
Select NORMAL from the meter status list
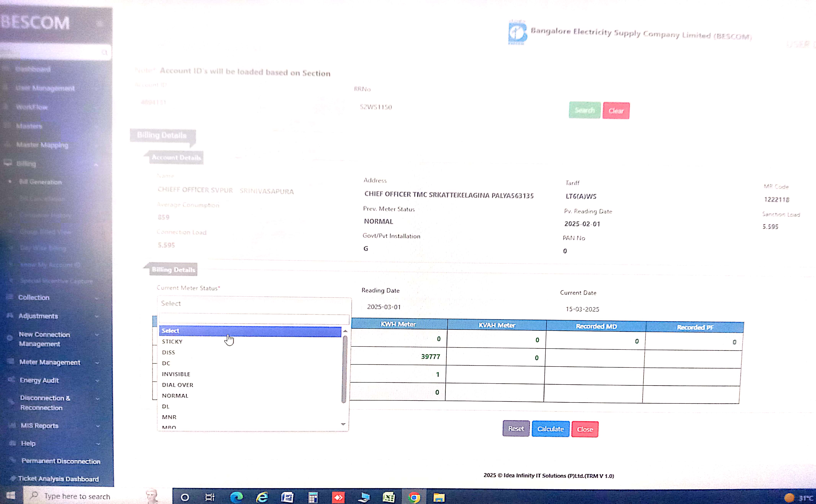pos(175,396)
